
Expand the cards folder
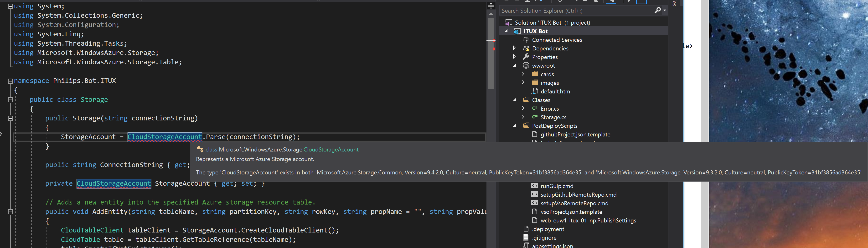click(523, 74)
